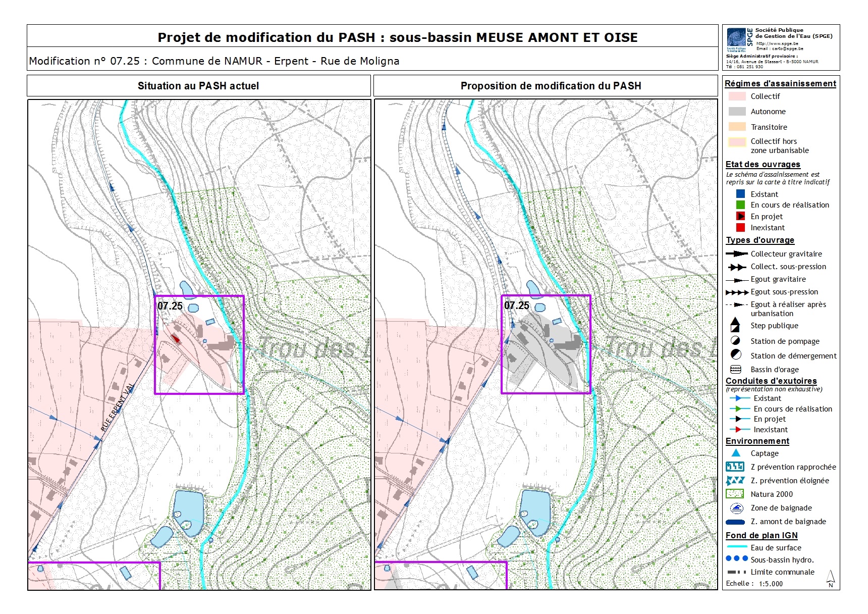Click the En projet red-black square
868x614 pixels.
[740, 217]
